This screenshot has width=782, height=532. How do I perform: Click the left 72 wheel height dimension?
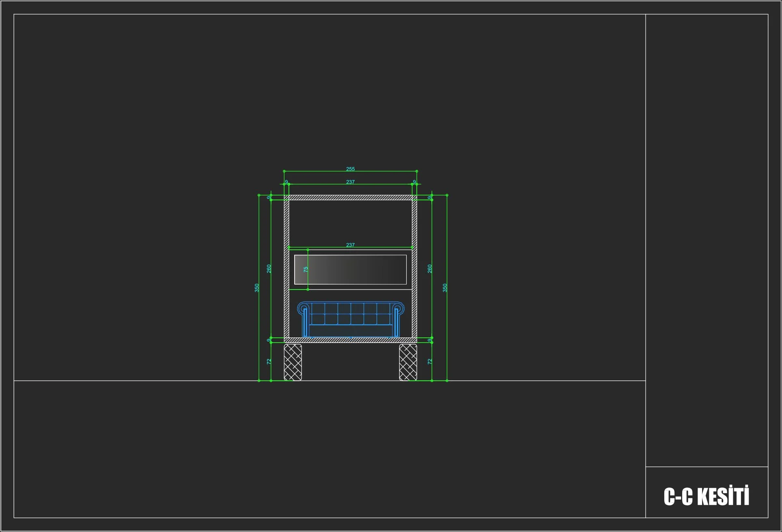269,361
